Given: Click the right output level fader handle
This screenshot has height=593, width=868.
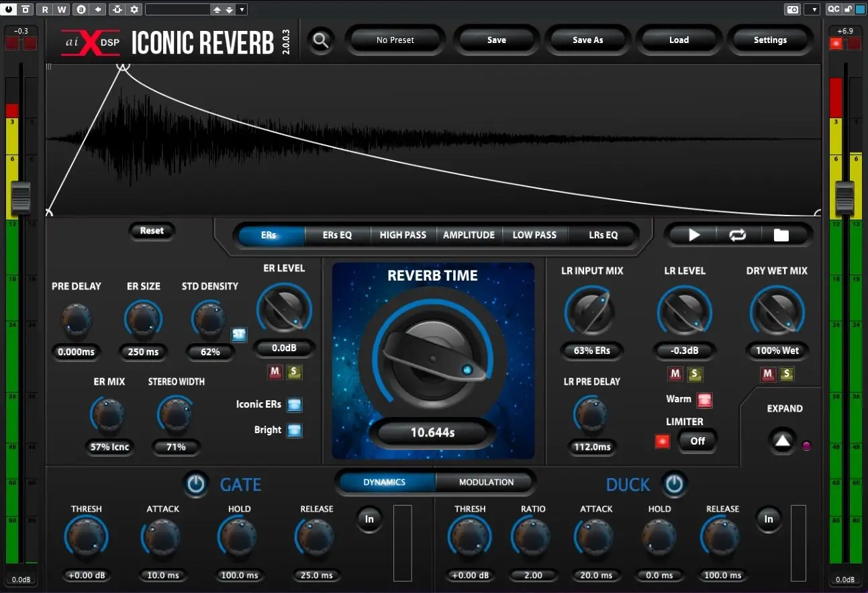Looking at the screenshot, I should pyautogui.click(x=845, y=198).
